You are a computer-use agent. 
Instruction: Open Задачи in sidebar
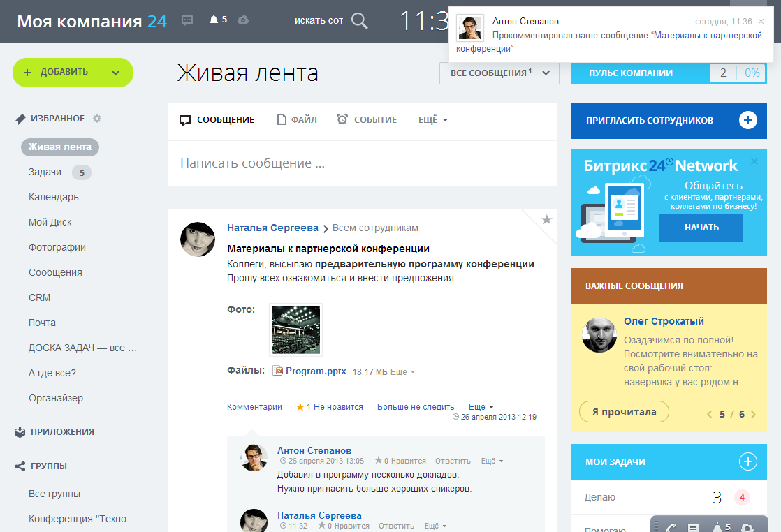coord(45,172)
